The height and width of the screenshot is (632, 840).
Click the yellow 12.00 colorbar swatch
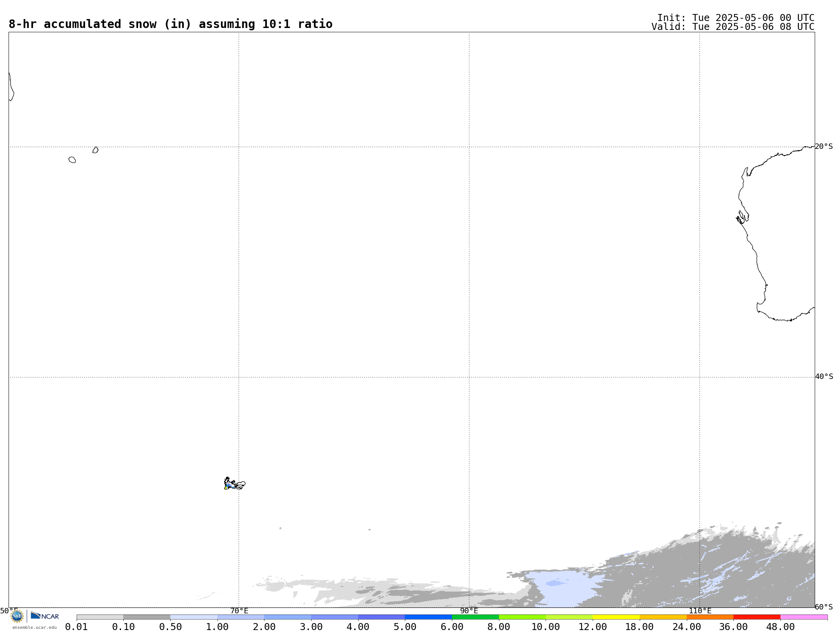click(616, 617)
